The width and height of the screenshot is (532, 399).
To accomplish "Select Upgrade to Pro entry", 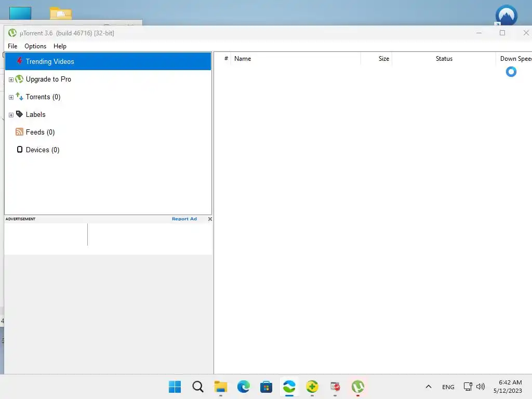I will [48, 79].
